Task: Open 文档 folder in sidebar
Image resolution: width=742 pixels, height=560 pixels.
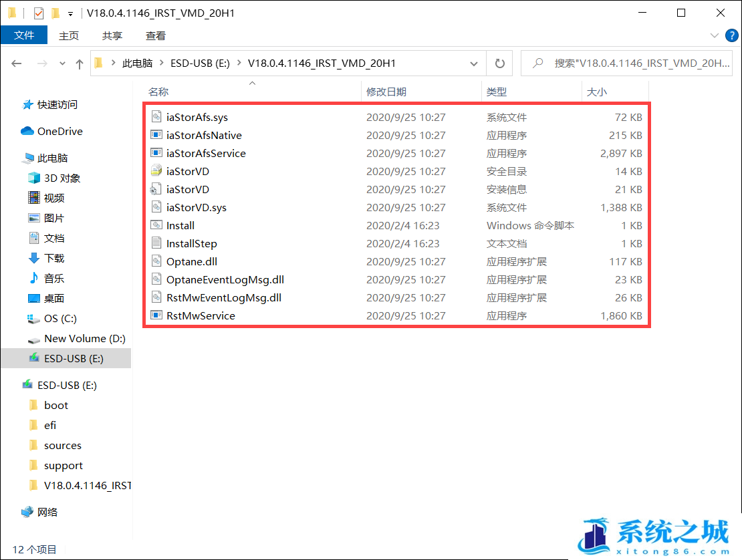Action: point(46,238)
